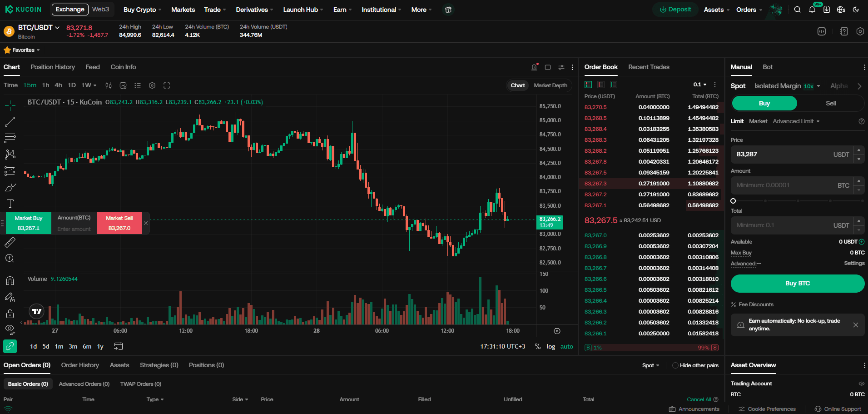Click the amount percentage slider handle
The image size is (868, 414).
pyautogui.click(x=733, y=201)
